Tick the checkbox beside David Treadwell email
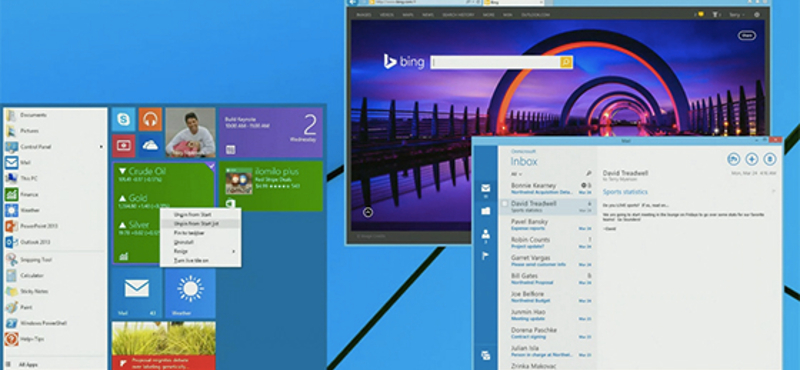 [x=505, y=203]
